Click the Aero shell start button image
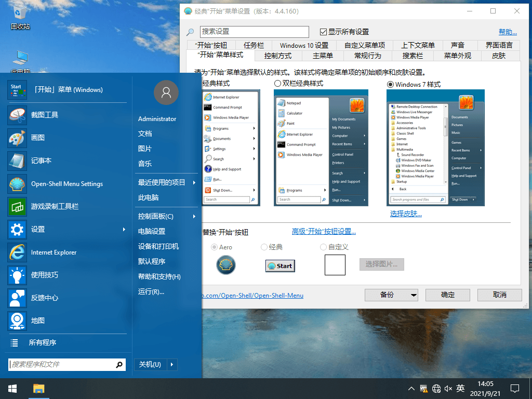Screen dimensions: 532x399 226,265
